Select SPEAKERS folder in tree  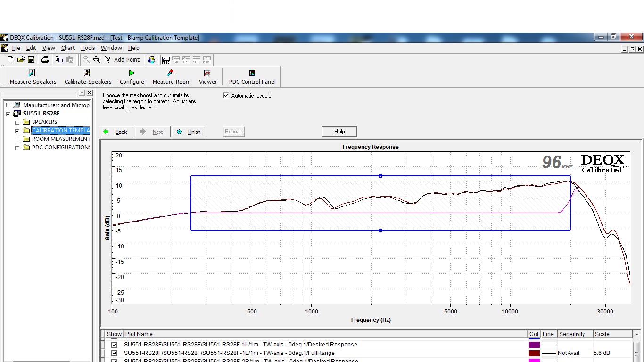[40, 122]
